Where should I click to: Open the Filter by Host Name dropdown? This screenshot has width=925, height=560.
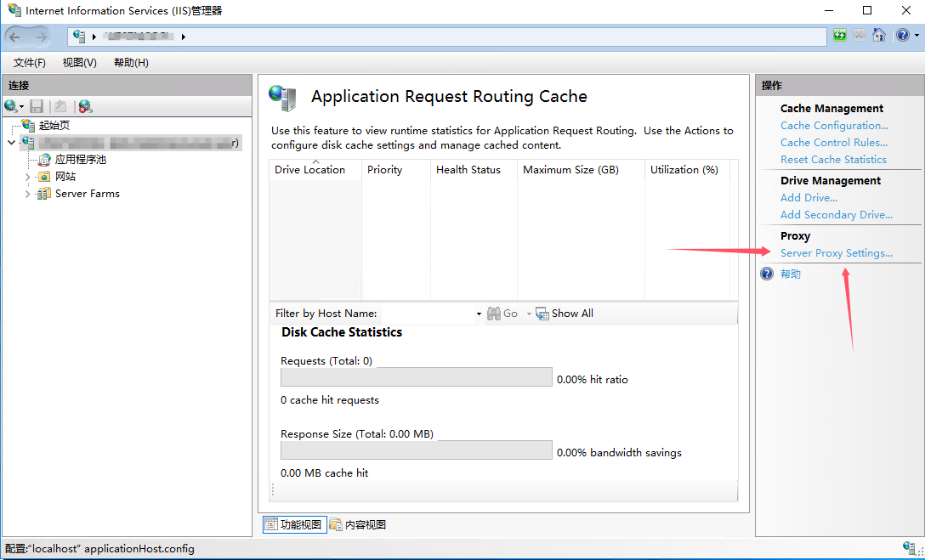[x=479, y=313]
